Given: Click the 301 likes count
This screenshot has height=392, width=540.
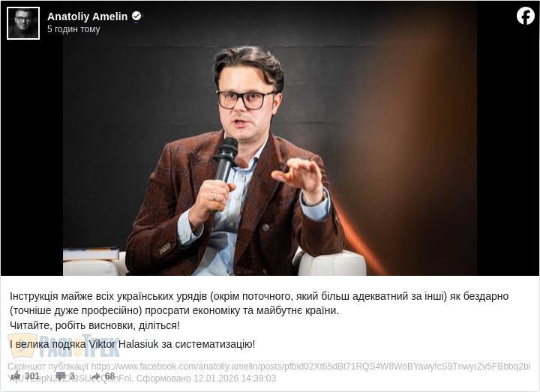Looking at the screenshot, I should (32, 376).
